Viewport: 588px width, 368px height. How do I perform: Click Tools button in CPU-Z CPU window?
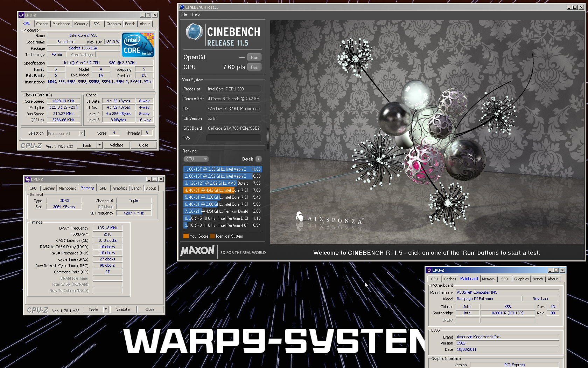87,145
